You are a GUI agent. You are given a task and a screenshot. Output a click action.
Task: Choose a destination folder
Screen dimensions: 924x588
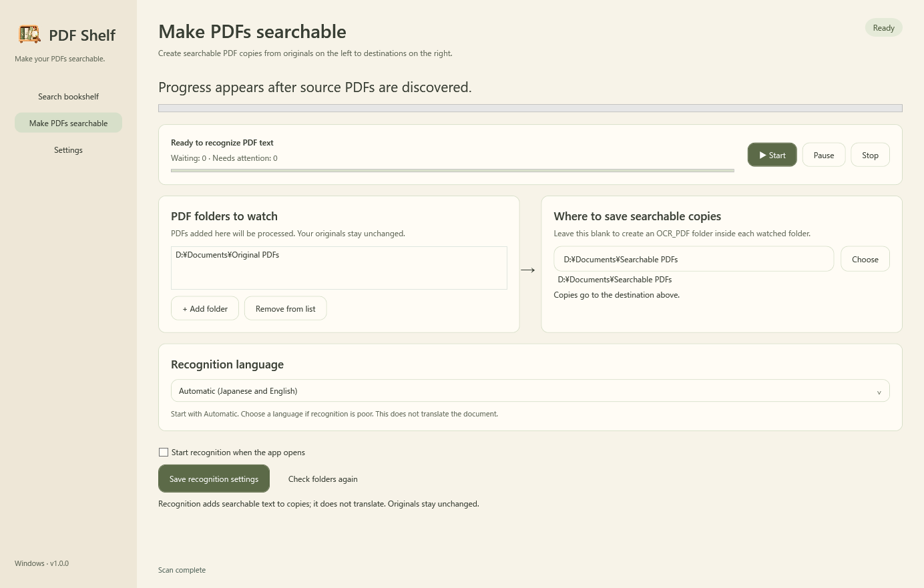[x=865, y=259]
